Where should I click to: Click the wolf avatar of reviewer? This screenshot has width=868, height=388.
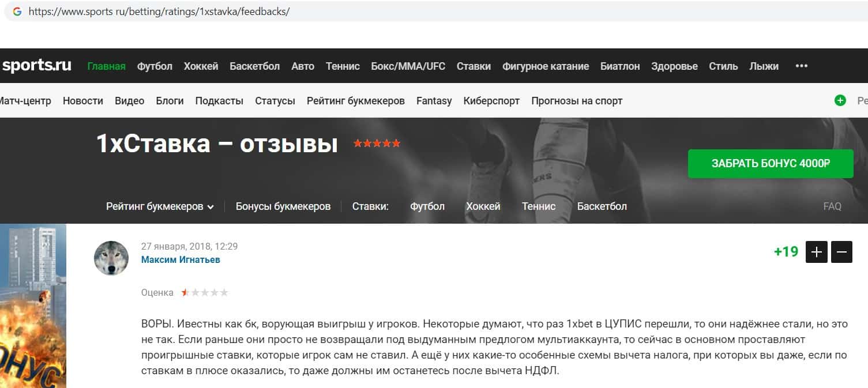tap(111, 258)
